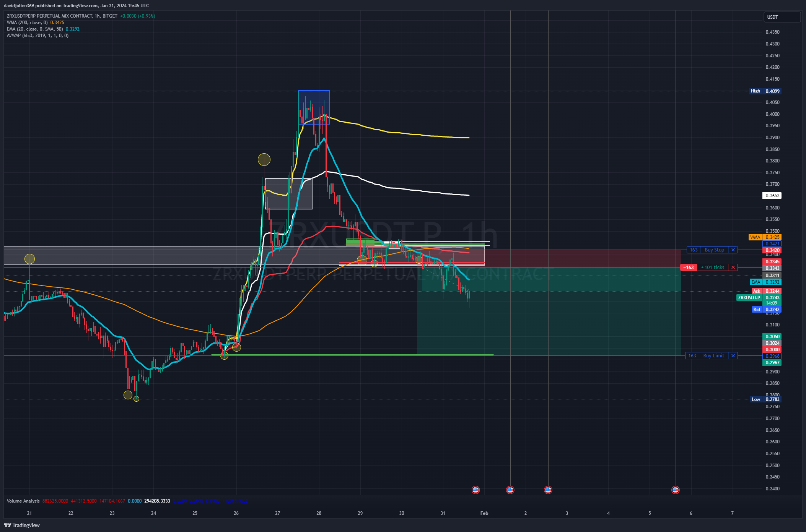Click the 163 quantity on Buy Stop order
Viewport: 806px width, 532px height.
point(694,250)
